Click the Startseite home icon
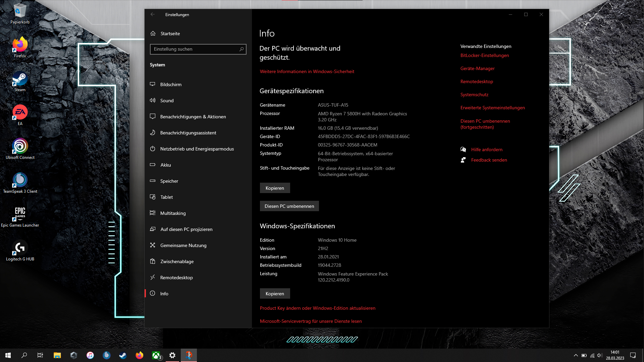The image size is (644, 362). [153, 33]
